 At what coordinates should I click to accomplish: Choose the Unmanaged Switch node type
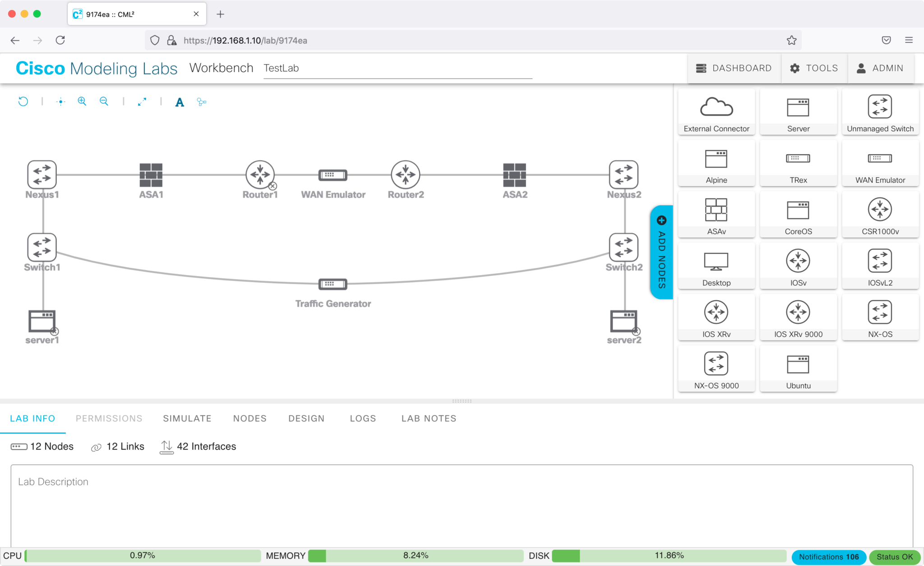pos(880,112)
